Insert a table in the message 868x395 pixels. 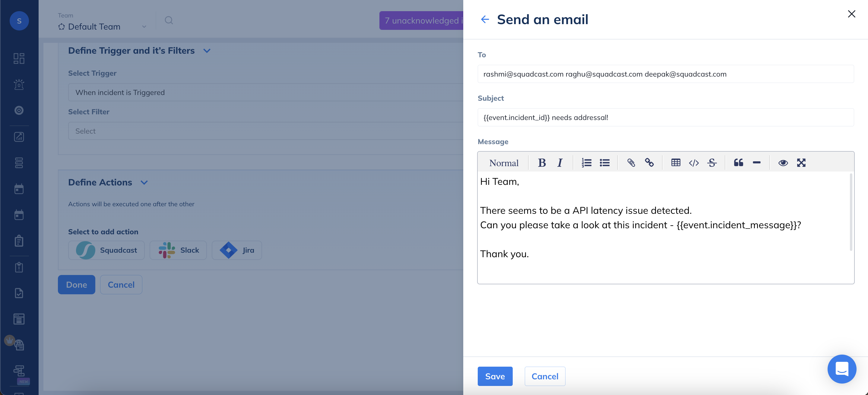(x=676, y=163)
